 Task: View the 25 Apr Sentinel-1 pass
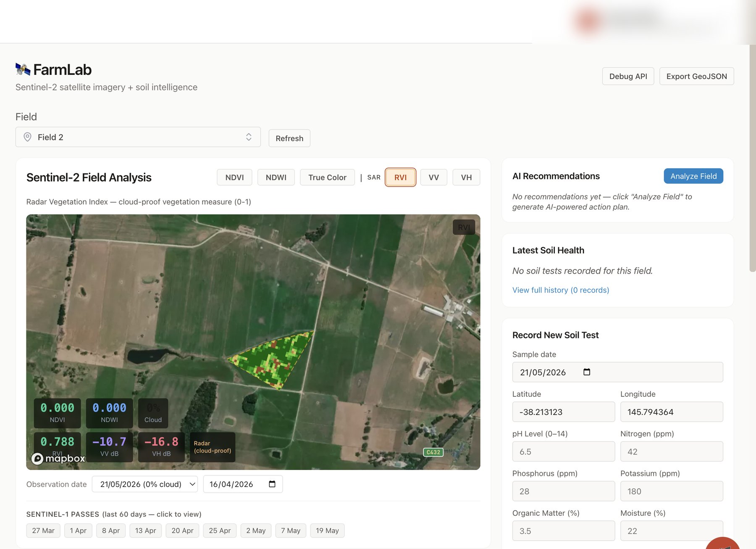pyautogui.click(x=220, y=531)
